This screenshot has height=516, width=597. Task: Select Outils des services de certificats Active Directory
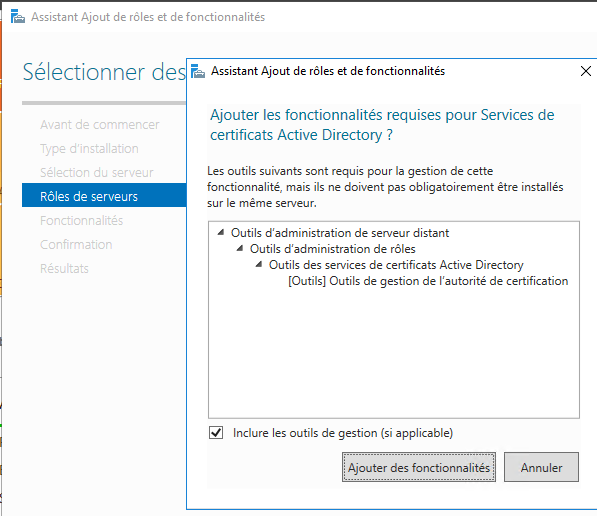pyautogui.click(x=396, y=265)
